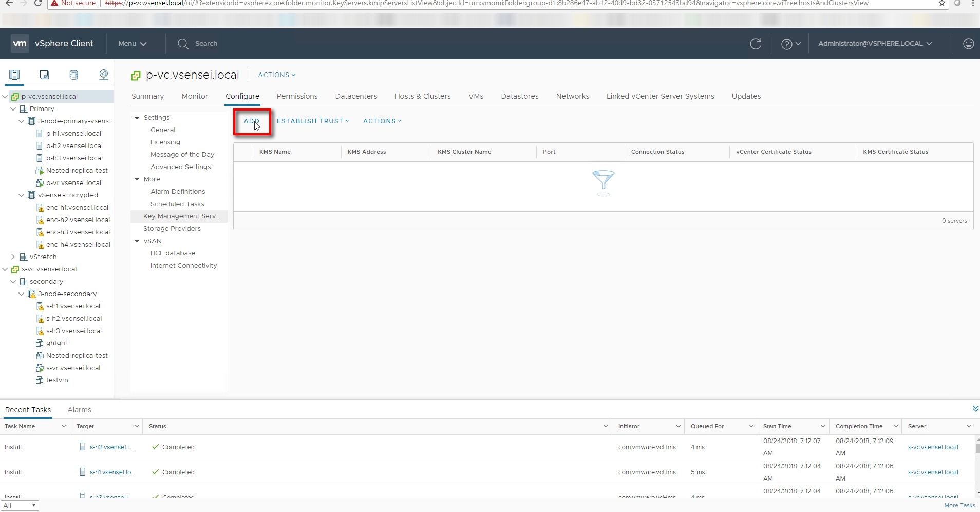Open the All filter dropdown in the tasks footer
Image resolution: width=980 pixels, height=512 pixels.
coord(20,506)
